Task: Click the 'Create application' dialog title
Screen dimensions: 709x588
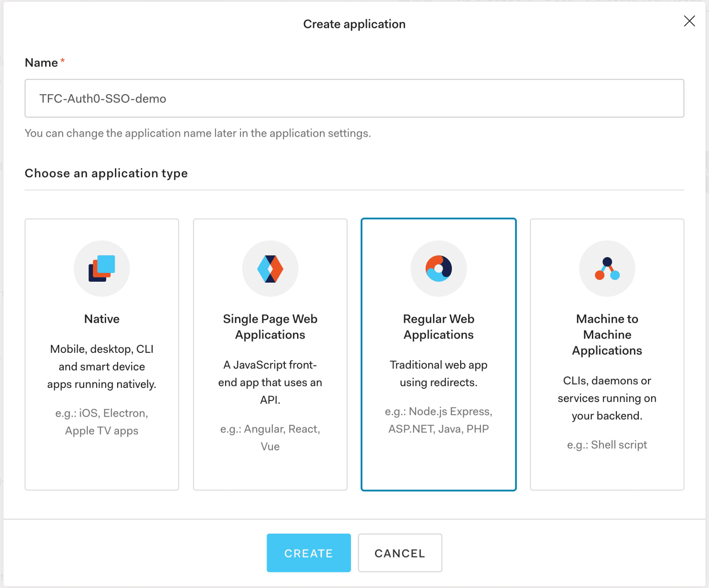Action: [x=354, y=24]
